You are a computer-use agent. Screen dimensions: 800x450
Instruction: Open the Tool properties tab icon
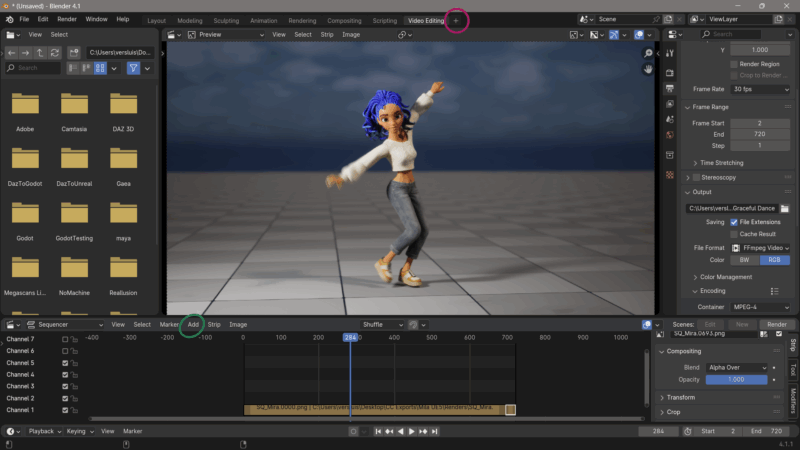point(670,52)
